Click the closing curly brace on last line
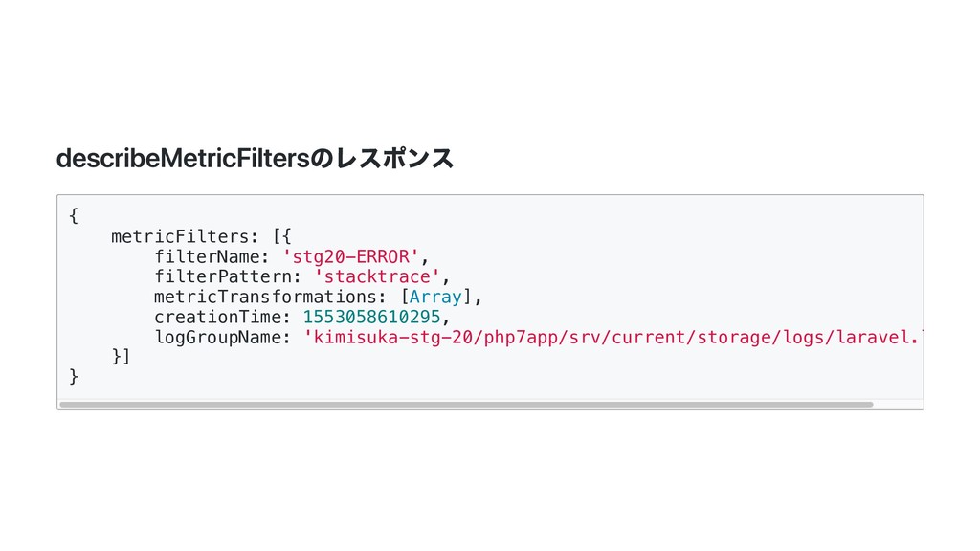The width and height of the screenshot is (980, 551). [x=74, y=377]
